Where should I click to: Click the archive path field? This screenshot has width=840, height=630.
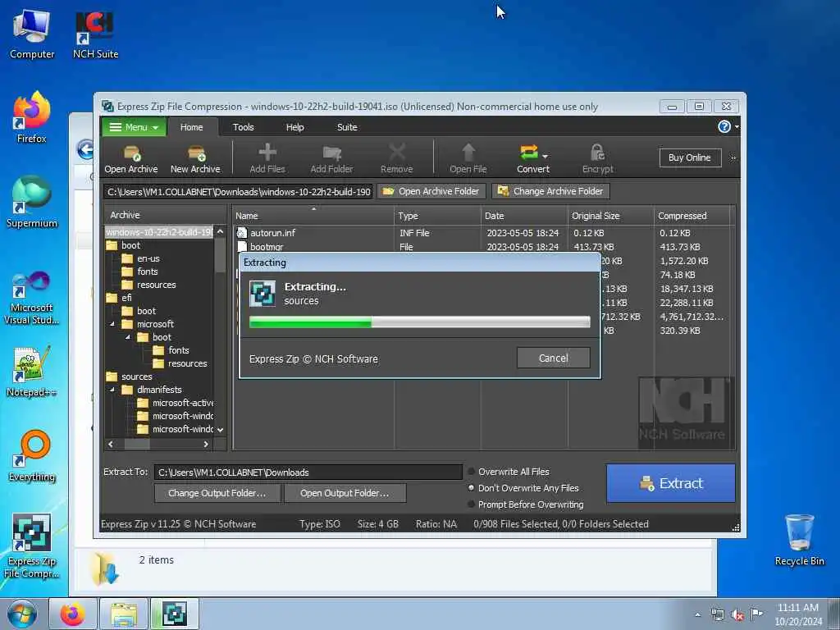(x=238, y=191)
